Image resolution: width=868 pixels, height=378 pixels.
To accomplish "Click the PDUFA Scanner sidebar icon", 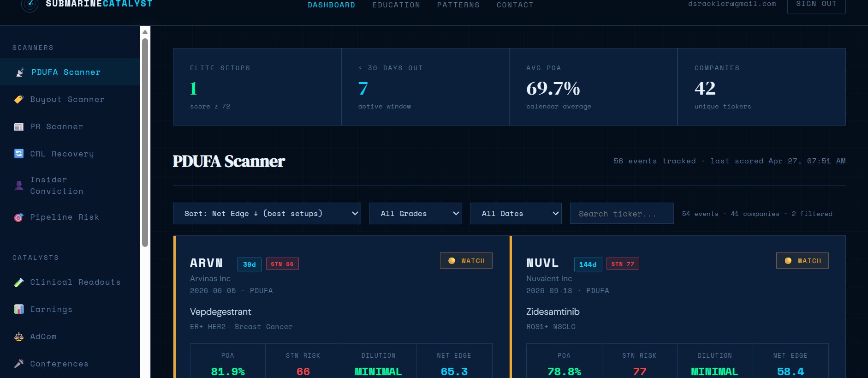I will pyautogui.click(x=20, y=72).
